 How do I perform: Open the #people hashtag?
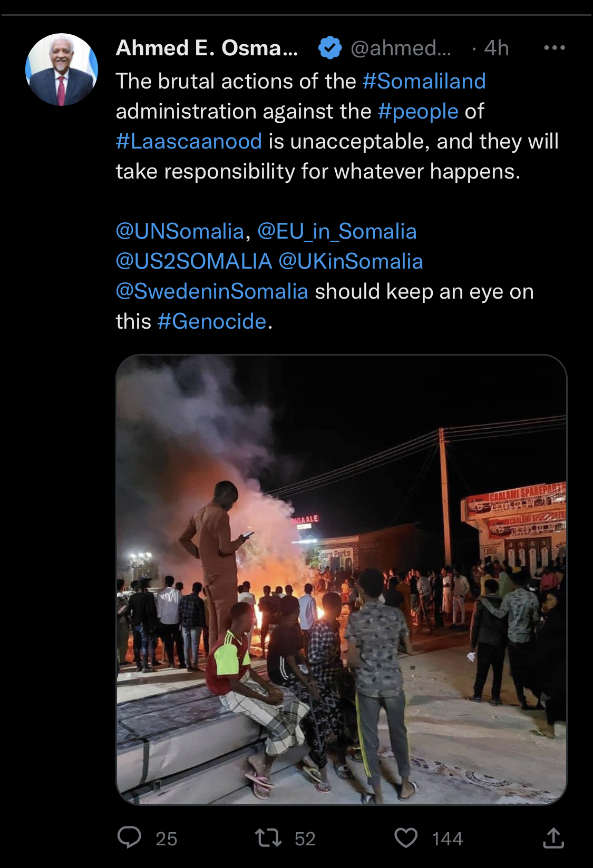418,111
